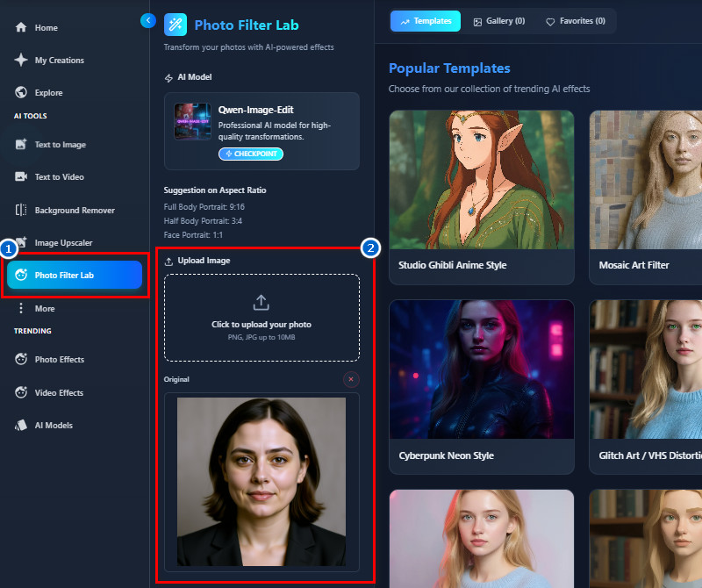
Task: Choose the Studio Ghibli Anime Style template
Action: pos(481,197)
